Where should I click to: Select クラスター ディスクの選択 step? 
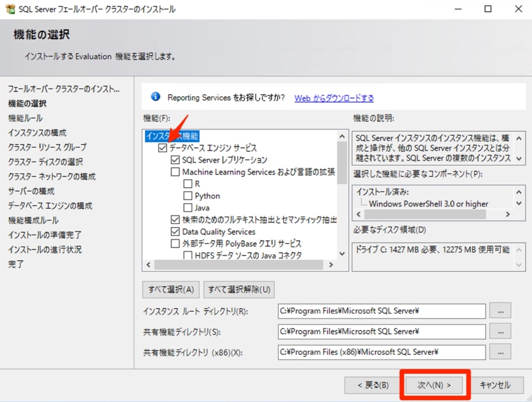click(45, 162)
